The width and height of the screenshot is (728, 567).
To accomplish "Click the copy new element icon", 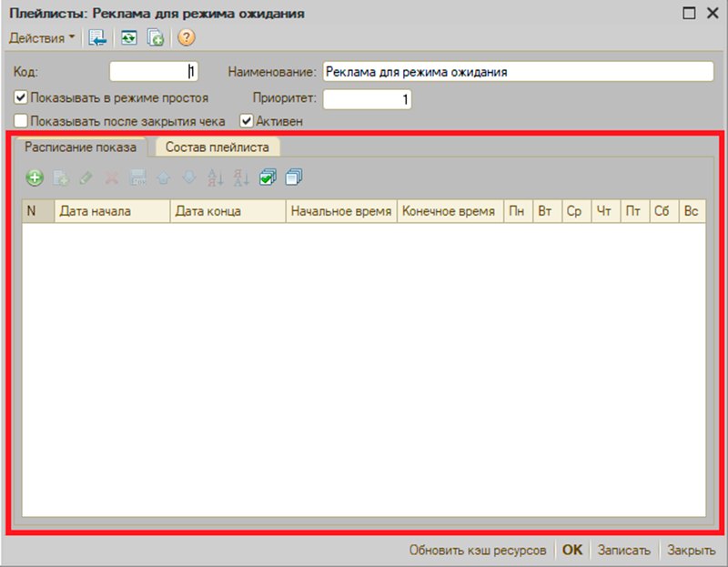I will [x=155, y=37].
